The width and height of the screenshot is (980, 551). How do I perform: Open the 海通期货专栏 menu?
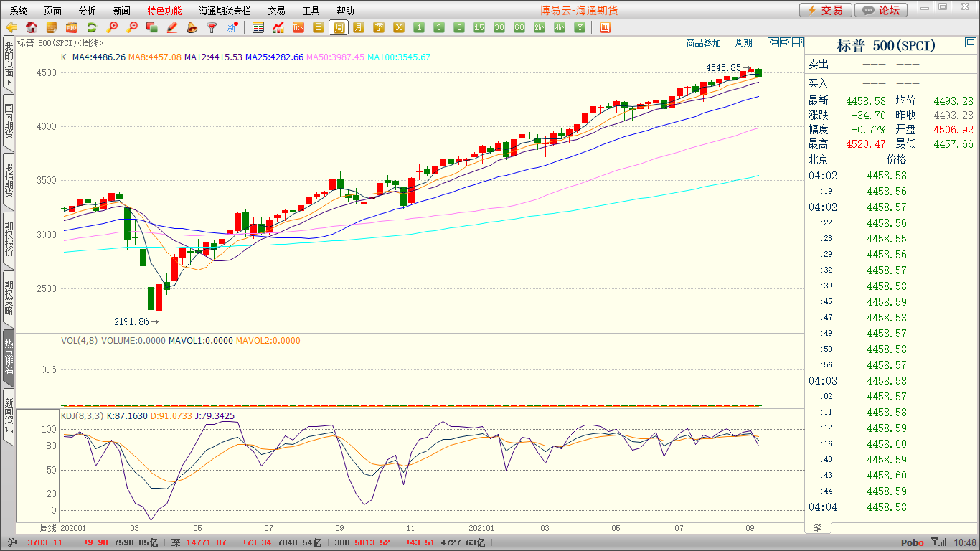tap(225, 11)
